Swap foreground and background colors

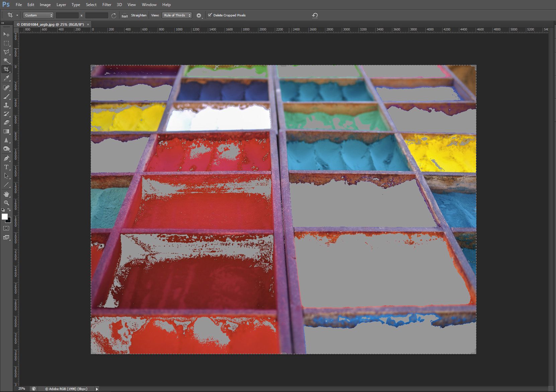click(9, 210)
